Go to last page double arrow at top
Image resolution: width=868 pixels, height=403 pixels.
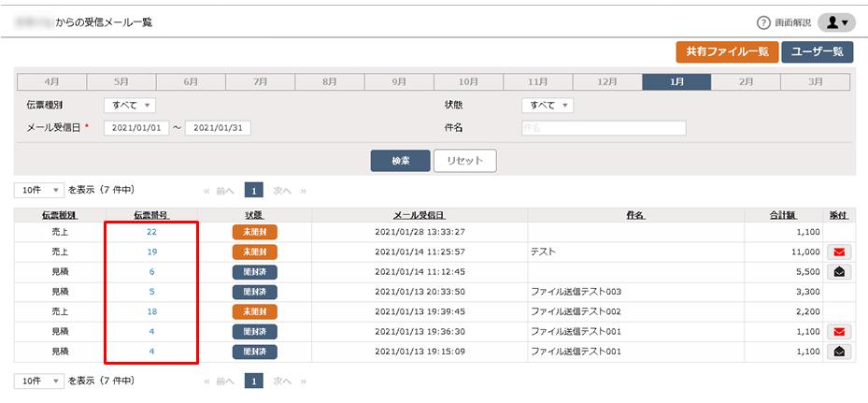[x=304, y=191]
